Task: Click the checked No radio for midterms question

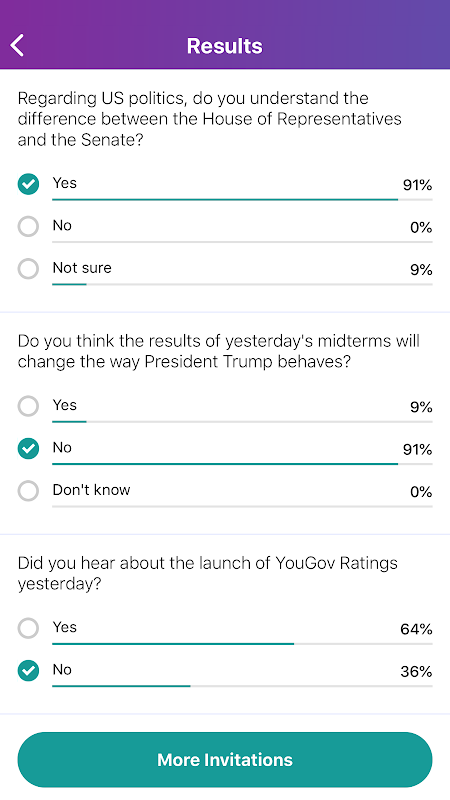Action: (x=28, y=448)
